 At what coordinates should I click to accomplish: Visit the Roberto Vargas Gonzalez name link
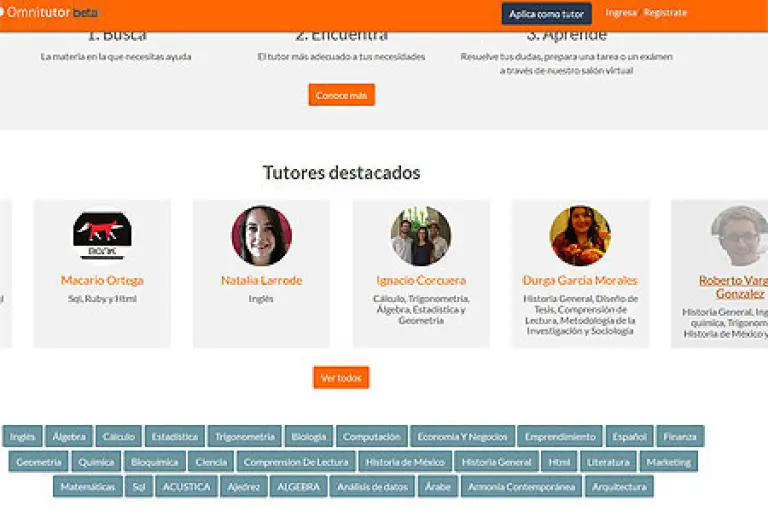pyautogui.click(x=733, y=287)
